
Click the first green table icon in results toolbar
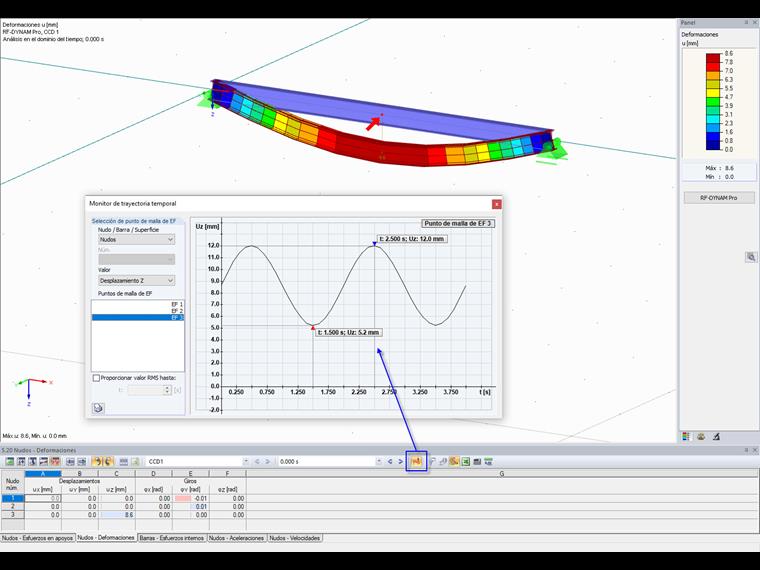[x=10, y=461]
